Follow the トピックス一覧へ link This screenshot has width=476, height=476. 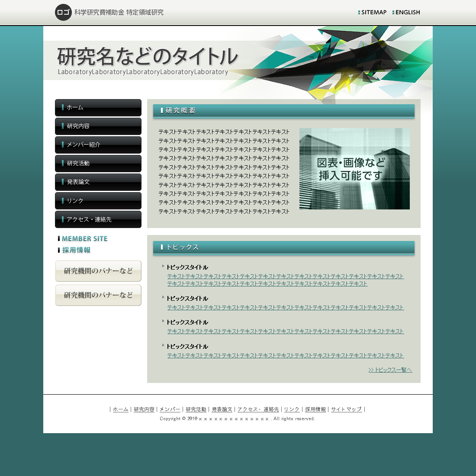[390, 370]
